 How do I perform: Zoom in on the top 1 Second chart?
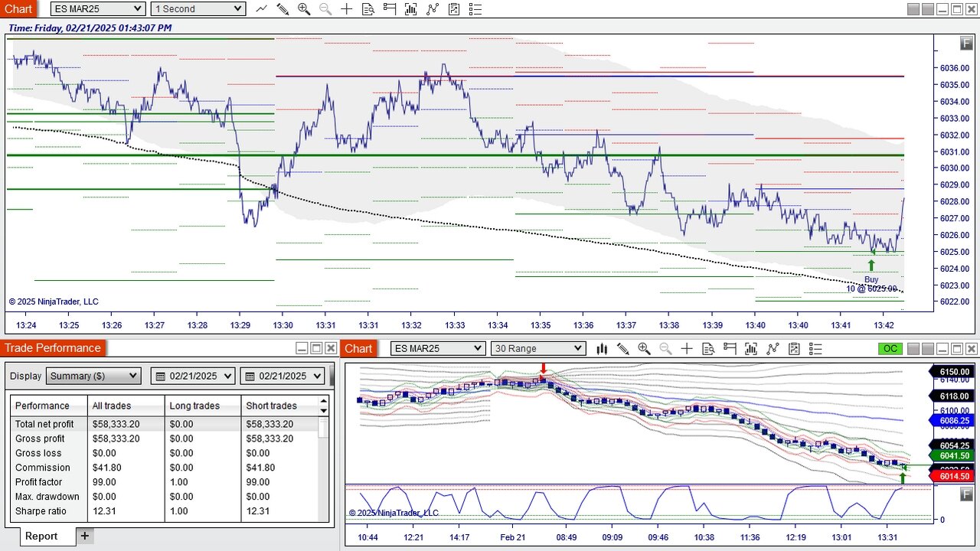coord(304,9)
